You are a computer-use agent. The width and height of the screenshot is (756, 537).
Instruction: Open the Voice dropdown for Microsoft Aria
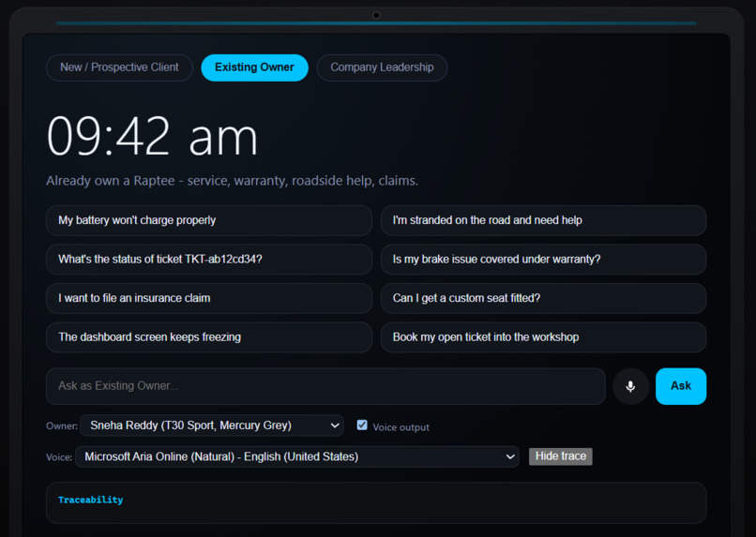[x=297, y=456]
